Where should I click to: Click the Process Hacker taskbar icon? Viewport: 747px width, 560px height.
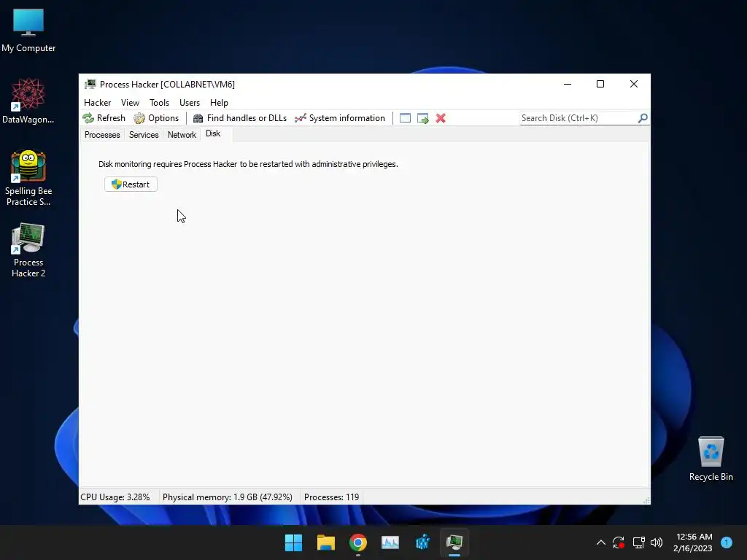[454, 542]
